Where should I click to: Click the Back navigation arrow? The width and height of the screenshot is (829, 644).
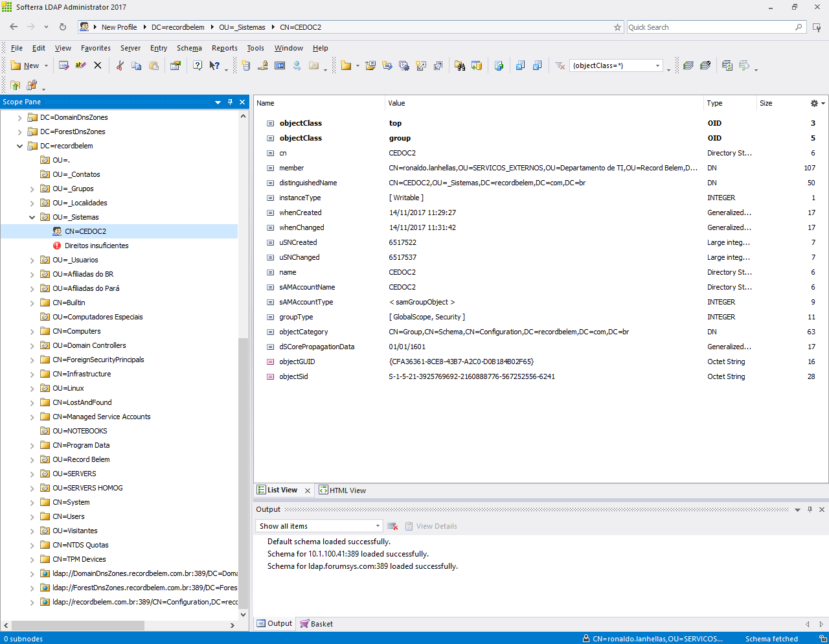[14, 27]
